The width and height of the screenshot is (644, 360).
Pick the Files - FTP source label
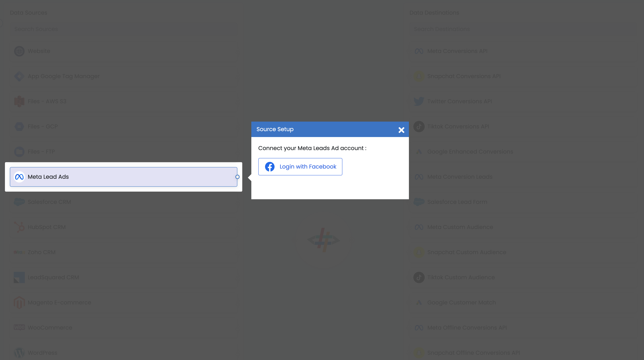(41, 152)
